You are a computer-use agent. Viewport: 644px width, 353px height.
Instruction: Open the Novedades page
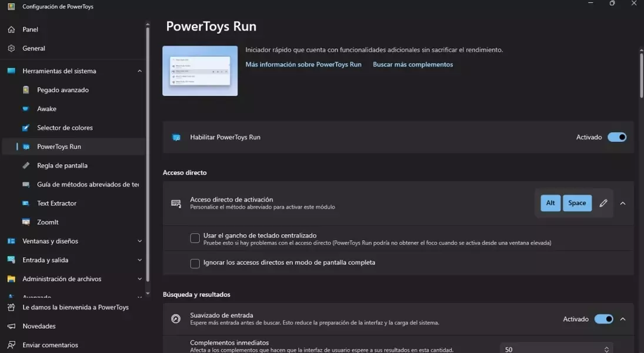[x=39, y=326]
